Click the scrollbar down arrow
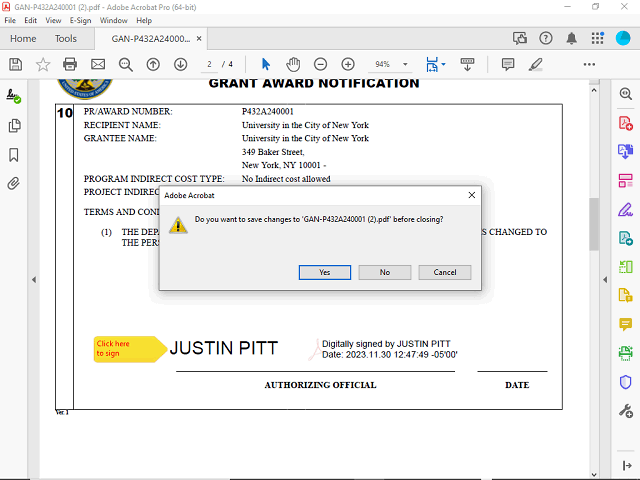Screen dimensions: 640x480 (x=594, y=475)
